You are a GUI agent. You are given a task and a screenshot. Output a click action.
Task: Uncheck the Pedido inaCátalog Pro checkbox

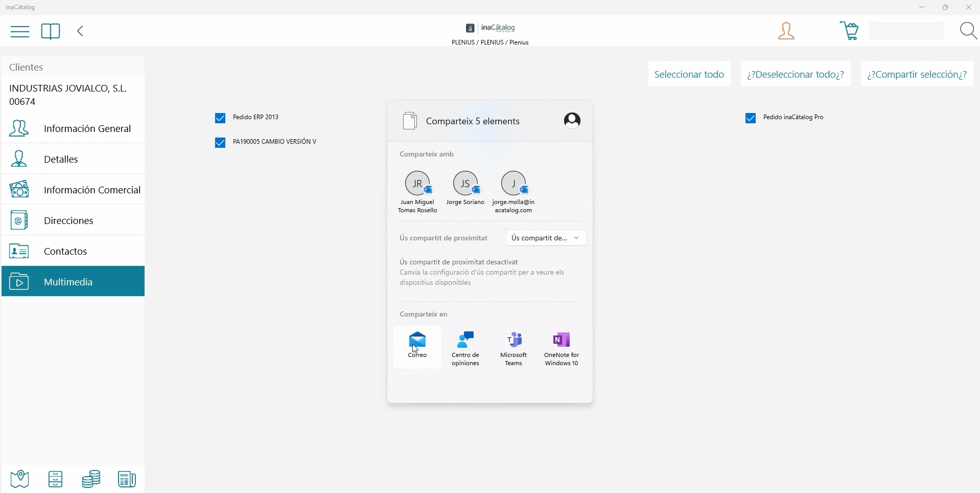coord(751,118)
